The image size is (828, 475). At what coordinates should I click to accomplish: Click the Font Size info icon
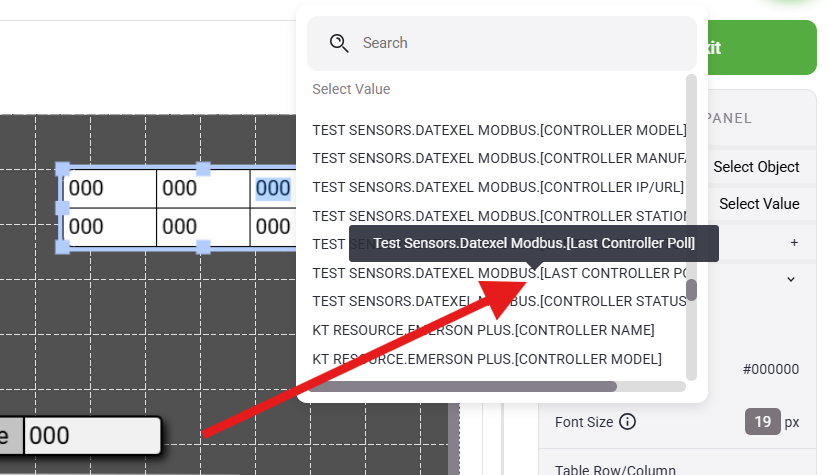[627, 422]
